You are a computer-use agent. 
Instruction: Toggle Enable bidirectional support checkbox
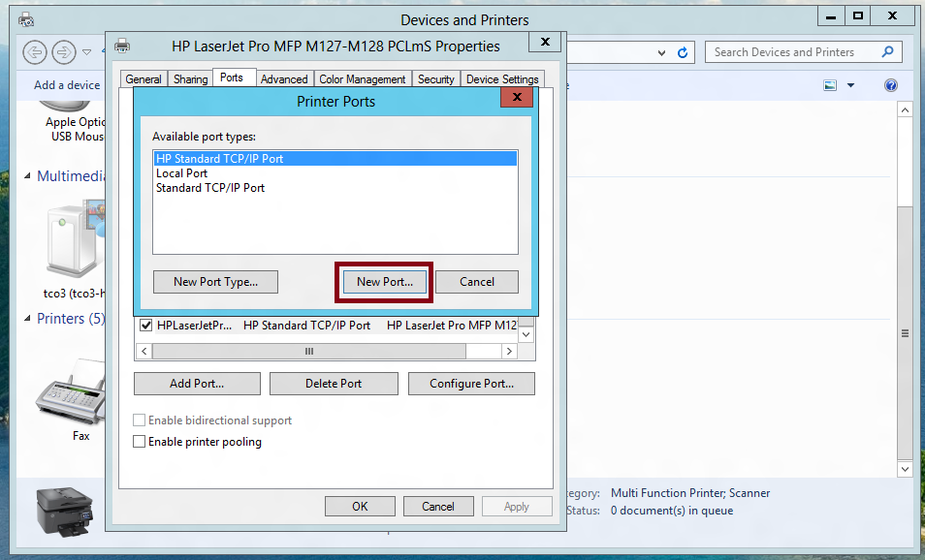[x=140, y=420]
